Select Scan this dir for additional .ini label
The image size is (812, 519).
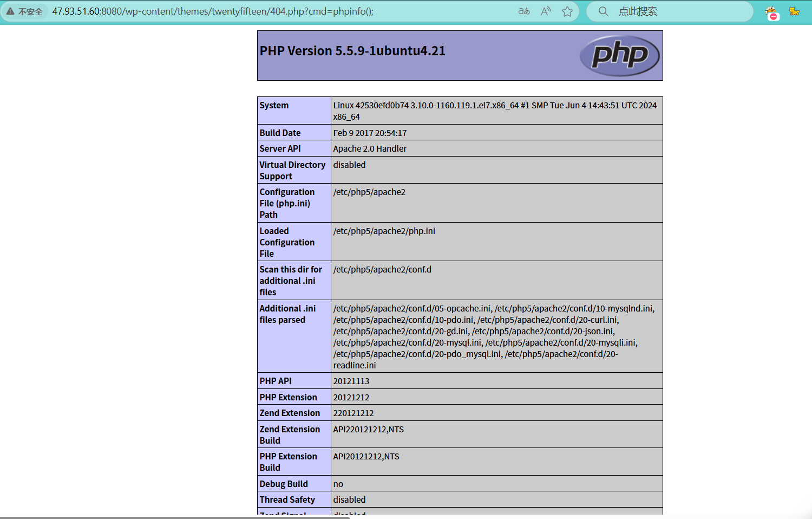click(x=291, y=281)
